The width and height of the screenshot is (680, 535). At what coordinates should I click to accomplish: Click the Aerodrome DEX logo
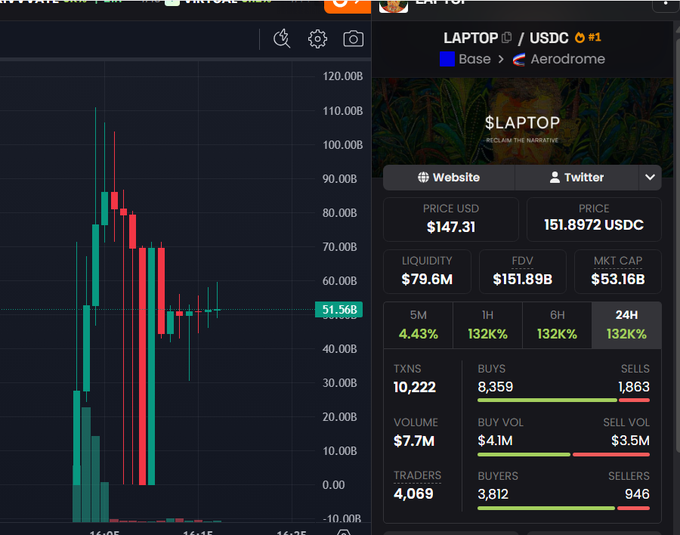click(519, 59)
